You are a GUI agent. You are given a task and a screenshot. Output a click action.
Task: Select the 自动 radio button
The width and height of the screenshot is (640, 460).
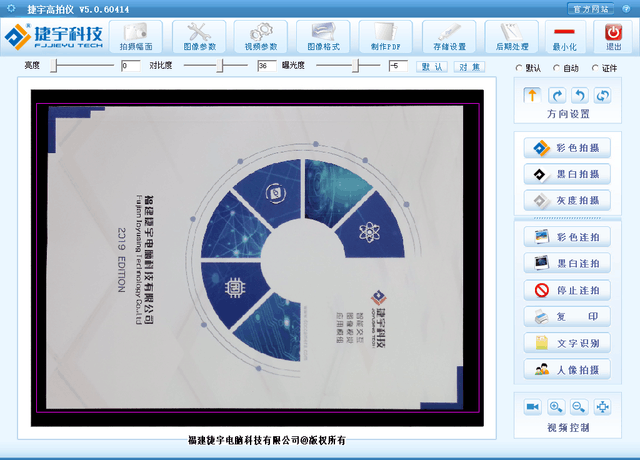pos(558,68)
